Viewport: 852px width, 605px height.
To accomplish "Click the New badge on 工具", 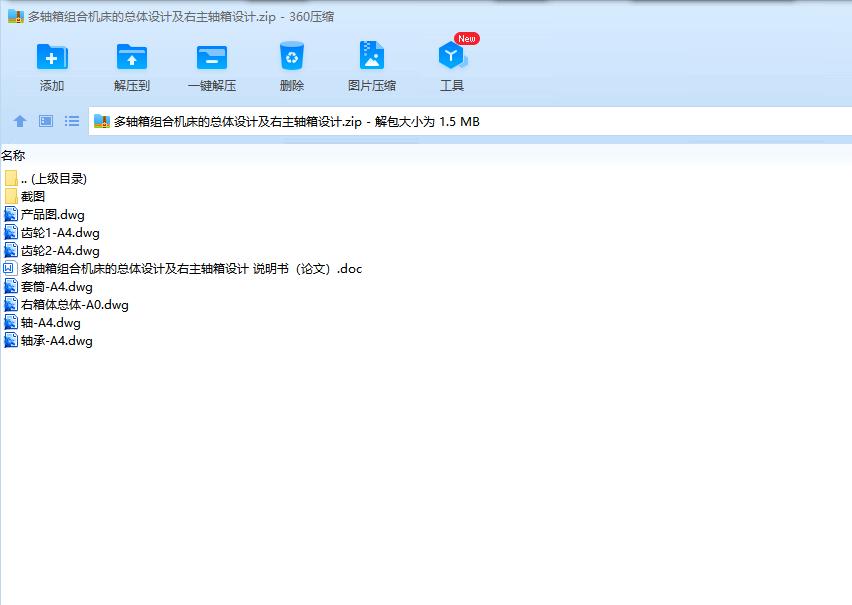I will 467,39.
